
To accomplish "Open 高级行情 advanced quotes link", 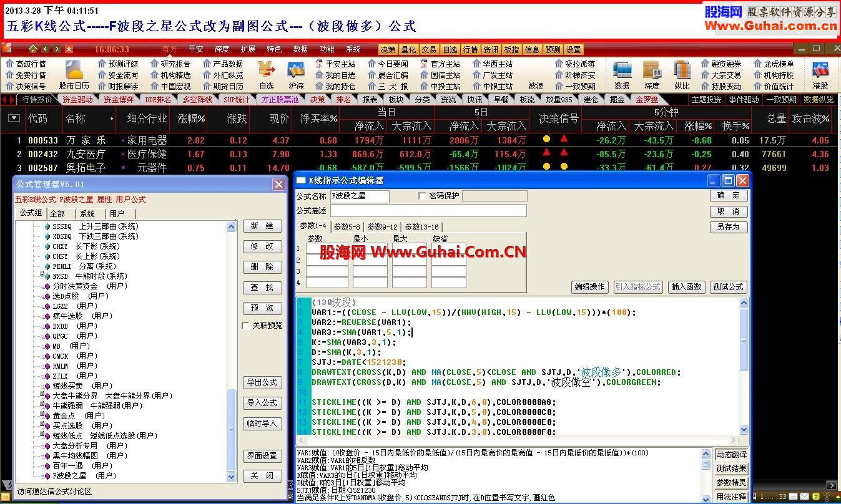I will (x=26, y=64).
